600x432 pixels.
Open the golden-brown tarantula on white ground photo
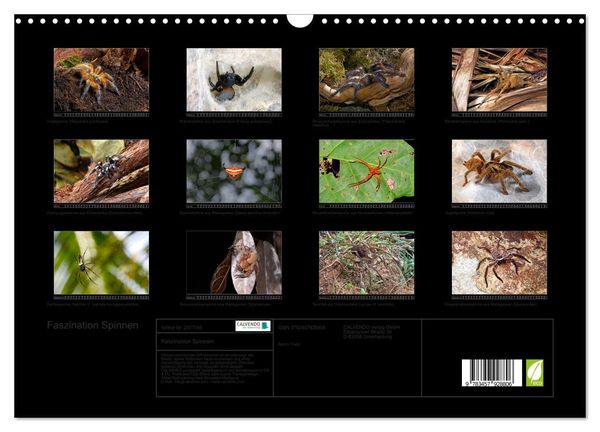(499, 171)
